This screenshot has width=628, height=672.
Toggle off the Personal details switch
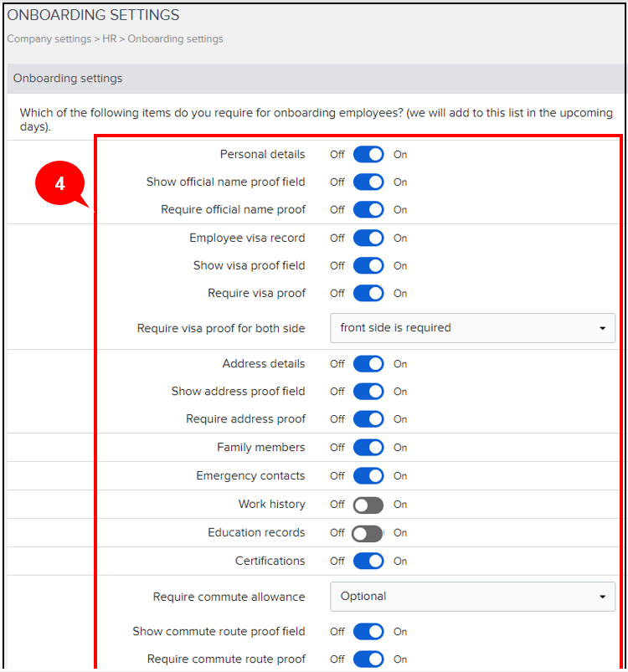pos(368,154)
